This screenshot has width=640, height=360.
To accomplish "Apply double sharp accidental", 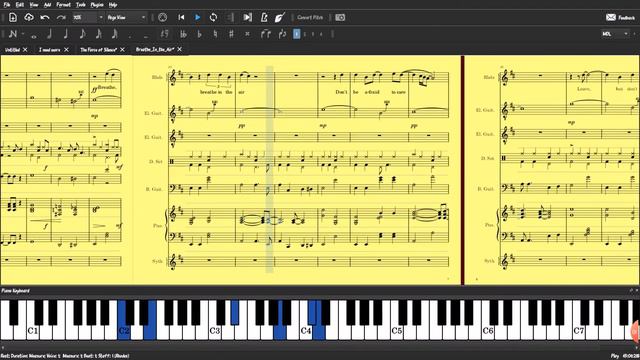I will coord(247,34).
